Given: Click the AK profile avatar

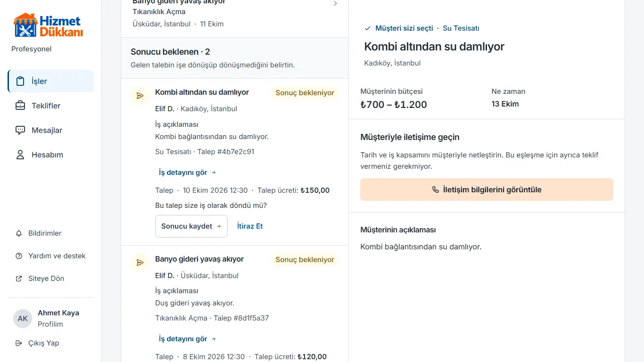Looking at the screenshot, I should point(23,319).
